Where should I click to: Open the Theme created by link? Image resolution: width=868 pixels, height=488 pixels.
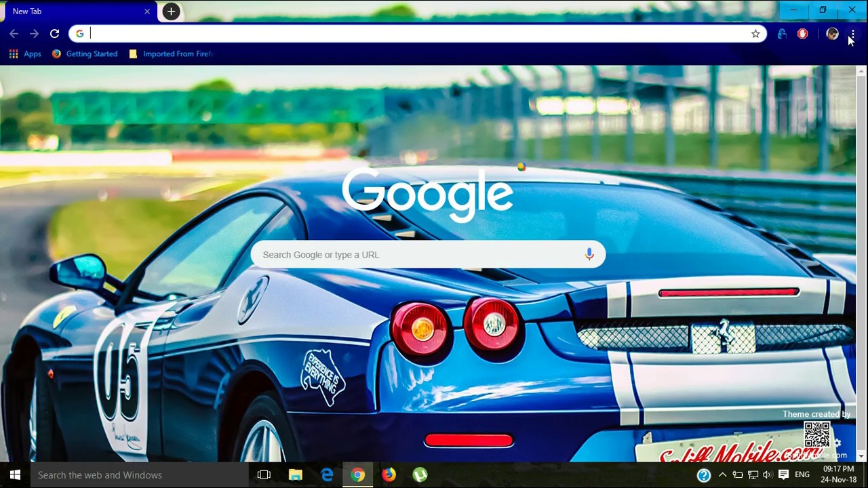coord(816,414)
